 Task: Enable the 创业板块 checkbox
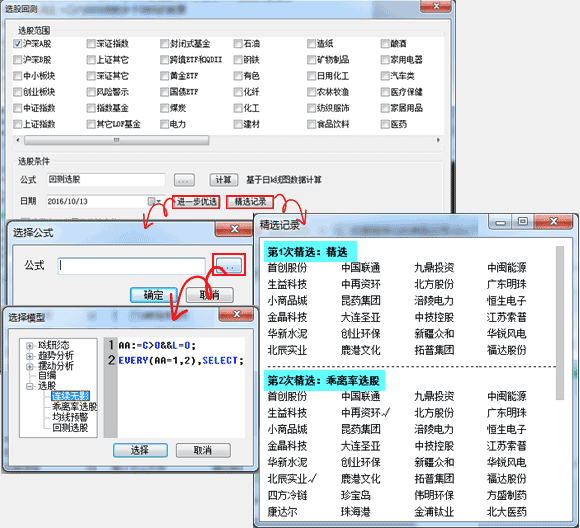[x=17, y=92]
